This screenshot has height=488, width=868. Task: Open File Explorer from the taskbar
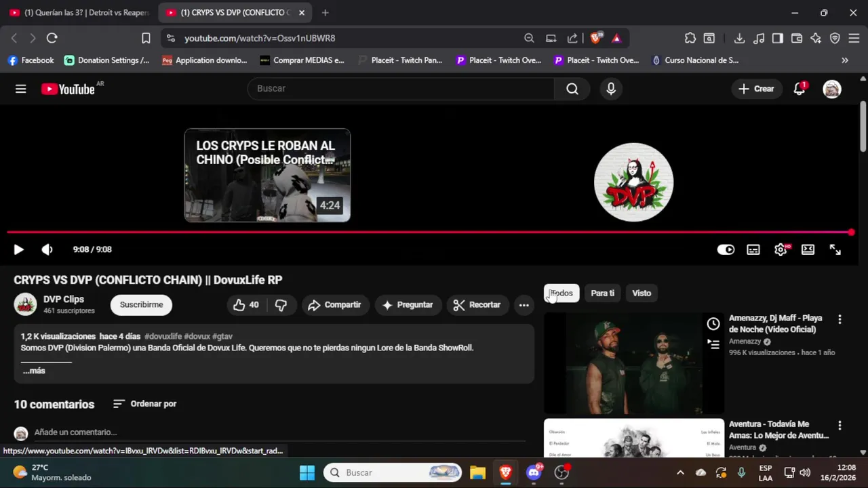click(477, 472)
